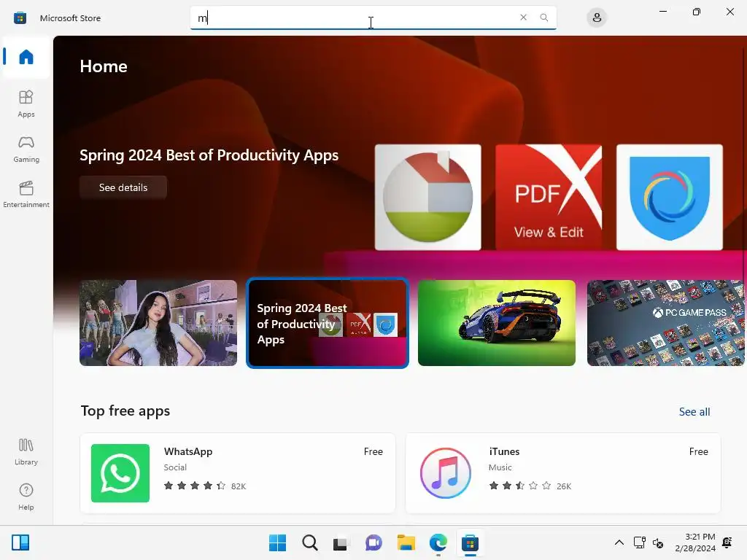
Task: Open File Explorer from taskbar
Action: [406, 542]
